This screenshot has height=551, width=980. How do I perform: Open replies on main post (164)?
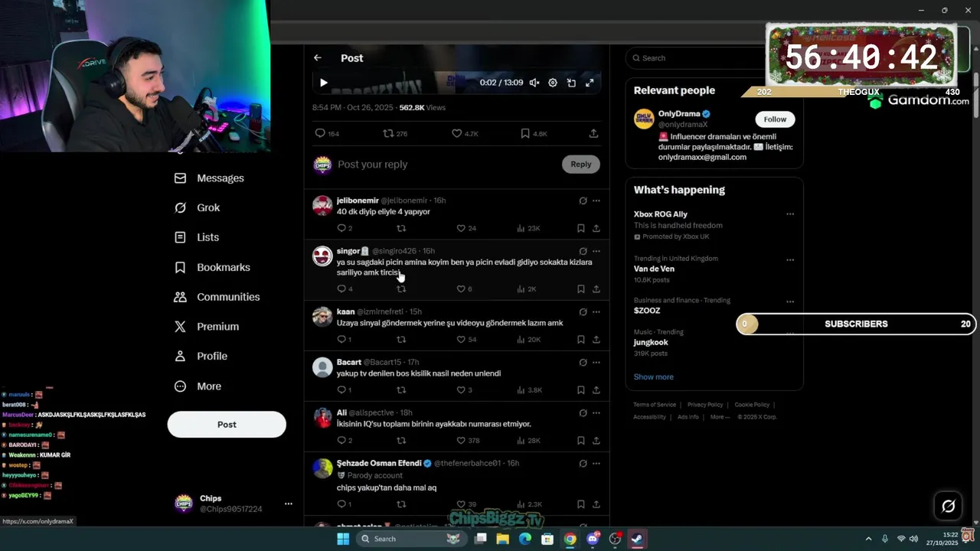pos(327,133)
